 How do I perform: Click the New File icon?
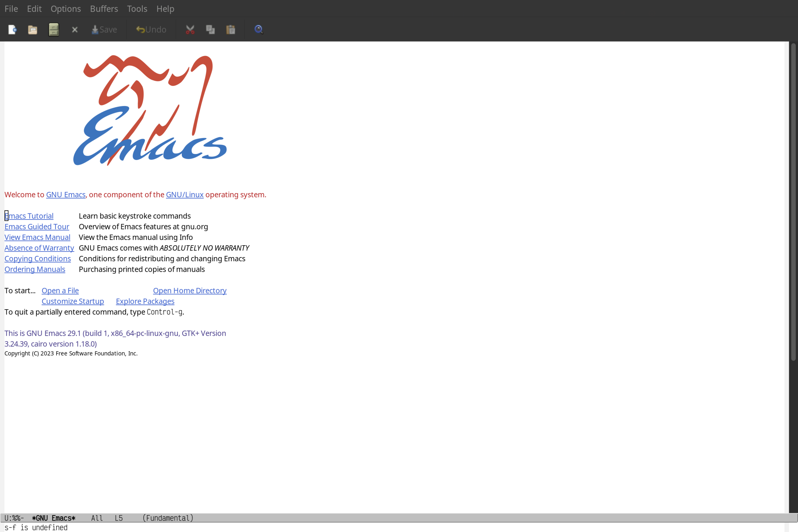pyautogui.click(x=12, y=29)
